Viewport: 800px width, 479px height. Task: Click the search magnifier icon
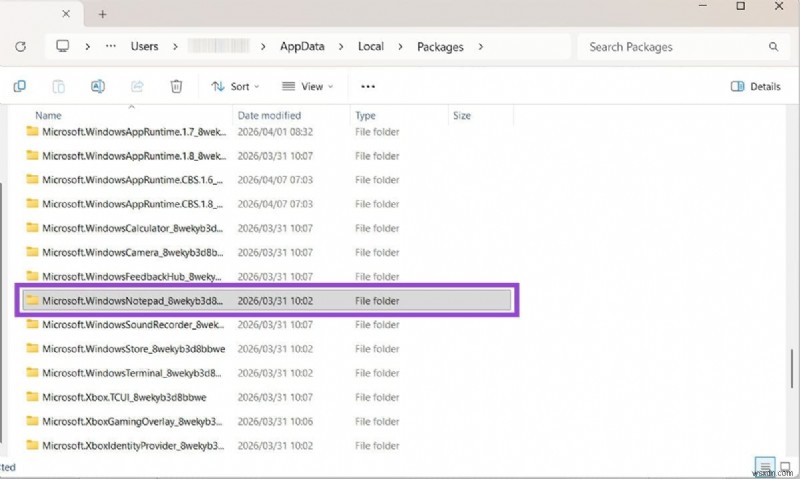[773, 47]
